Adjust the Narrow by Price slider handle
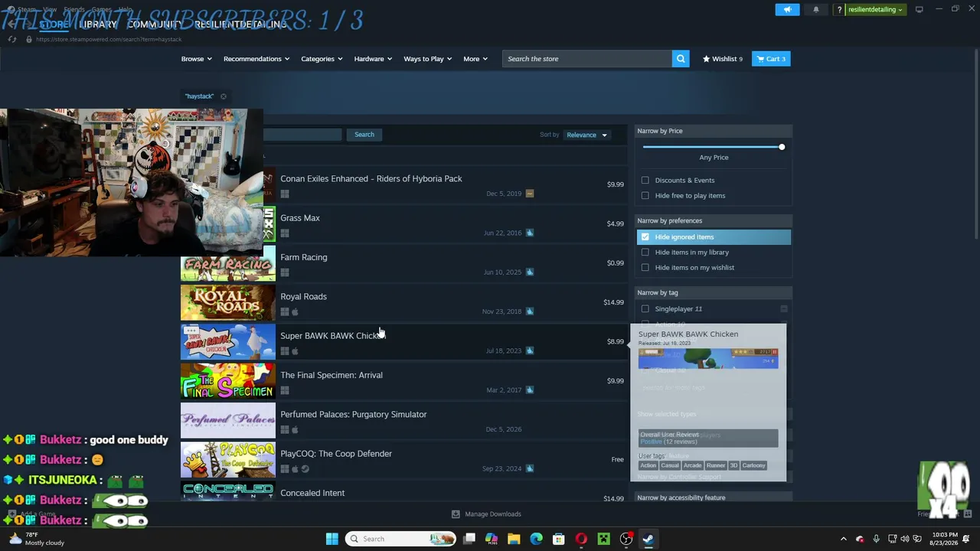Screen dimensions: 980x551 pos(782,147)
